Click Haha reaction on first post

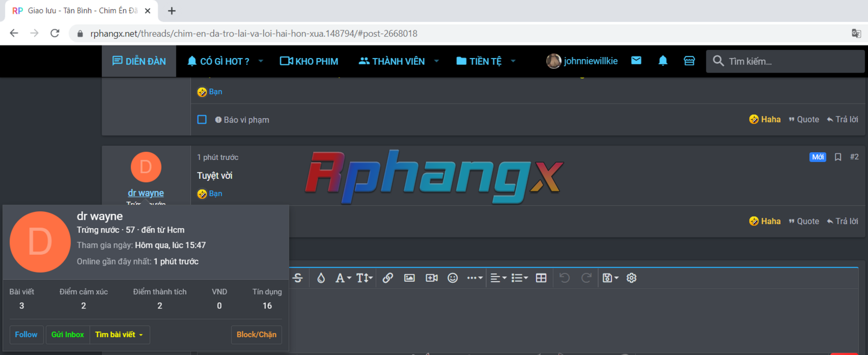pos(765,119)
